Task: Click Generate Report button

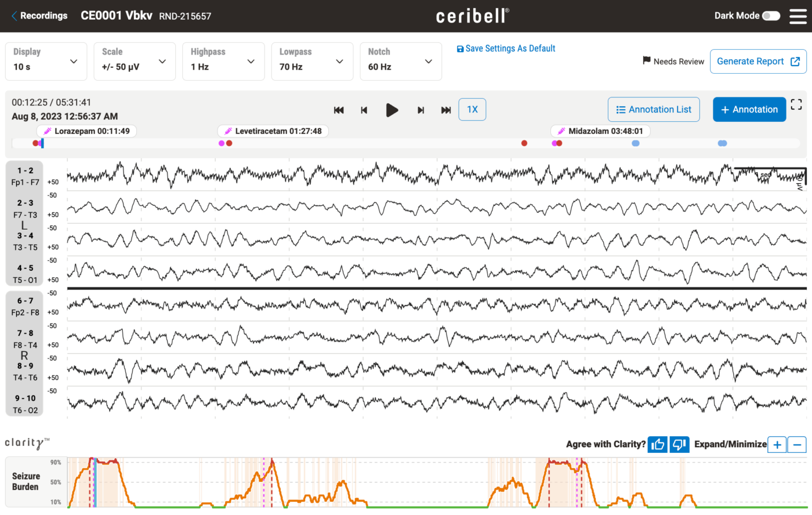Action: [x=758, y=61]
